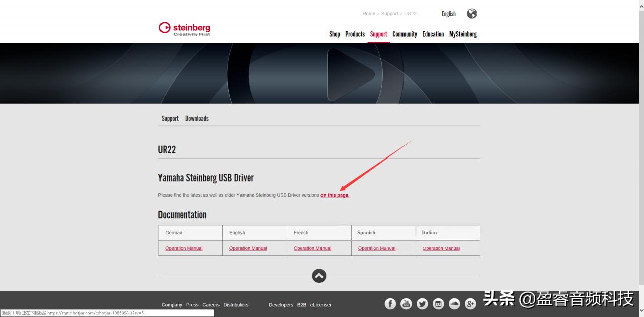The width and height of the screenshot is (644, 317).
Task: Click the scroll-to-top chevron button
Action: coord(319,276)
